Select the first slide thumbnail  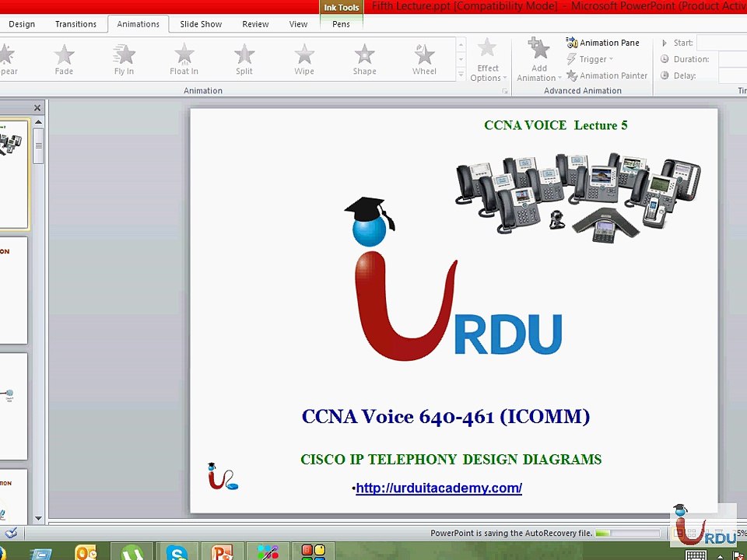14,174
